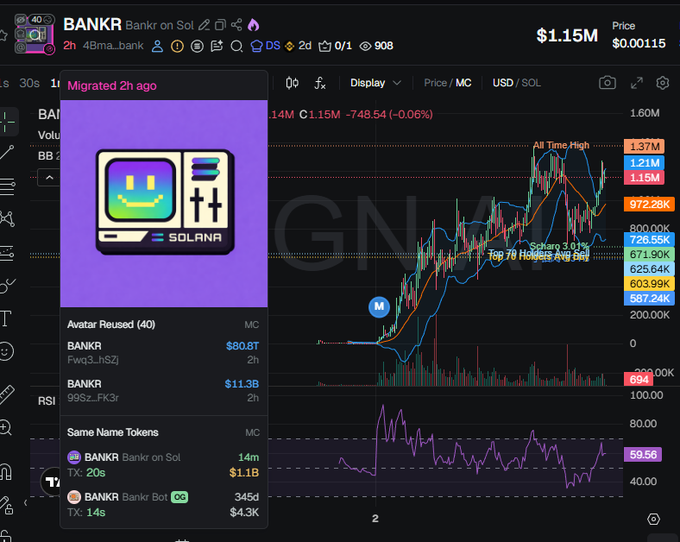Viewport: 680px width, 542px height.
Task: Collapse the indicator legend chevron
Action: 49,177
